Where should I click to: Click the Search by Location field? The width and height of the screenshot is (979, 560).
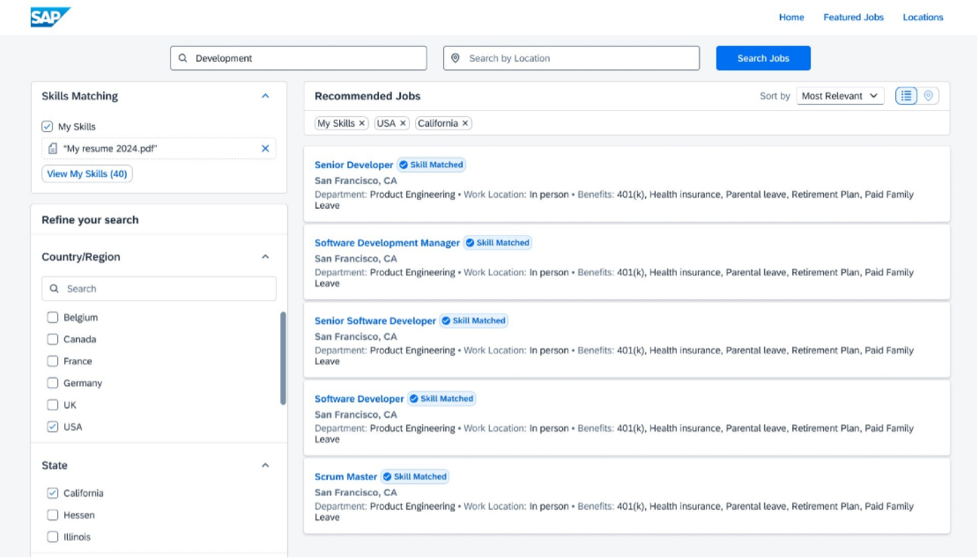573,58
